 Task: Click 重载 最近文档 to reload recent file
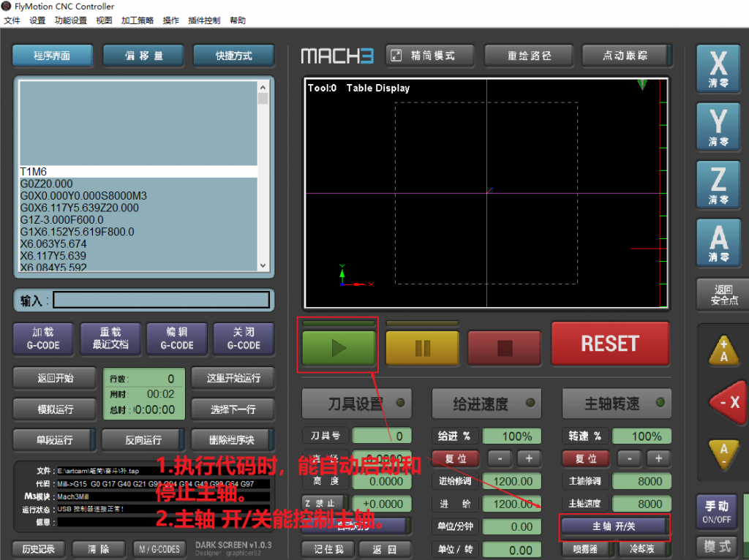click(110, 338)
